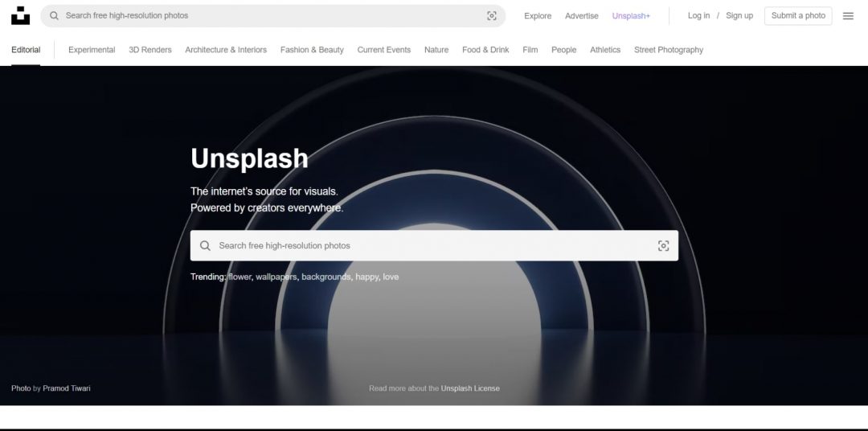Viewport: 868px width, 431px height.
Task: Select the Street Photography category
Action: click(668, 50)
